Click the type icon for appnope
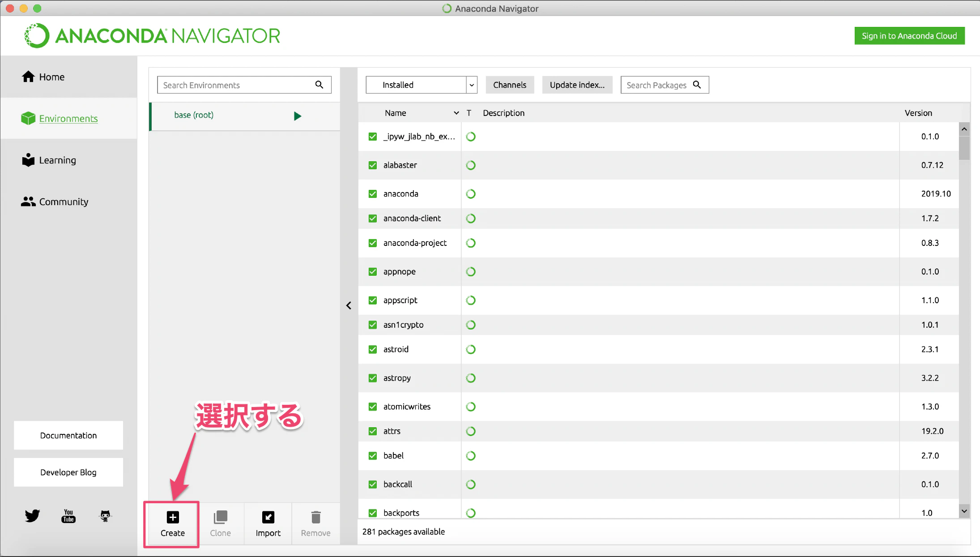The height and width of the screenshot is (557, 980). click(x=471, y=272)
